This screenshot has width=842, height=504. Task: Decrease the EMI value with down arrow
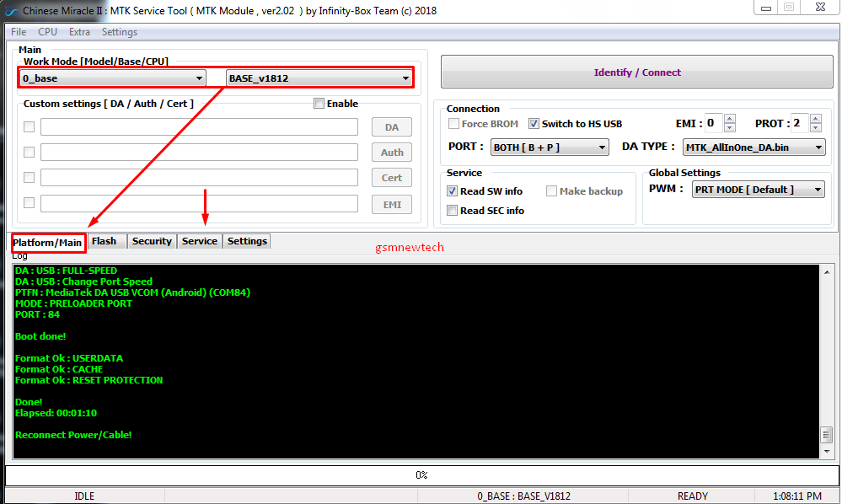pyautogui.click(x=730, y=128)
